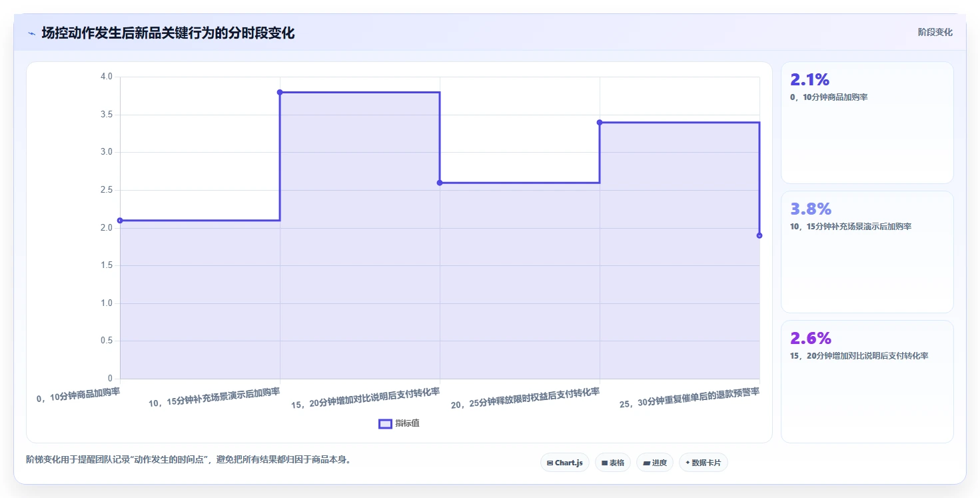Click axis label 10，15分钟补充场景演示后加购率
The image size is (980, 498).
tap(214, 397)
